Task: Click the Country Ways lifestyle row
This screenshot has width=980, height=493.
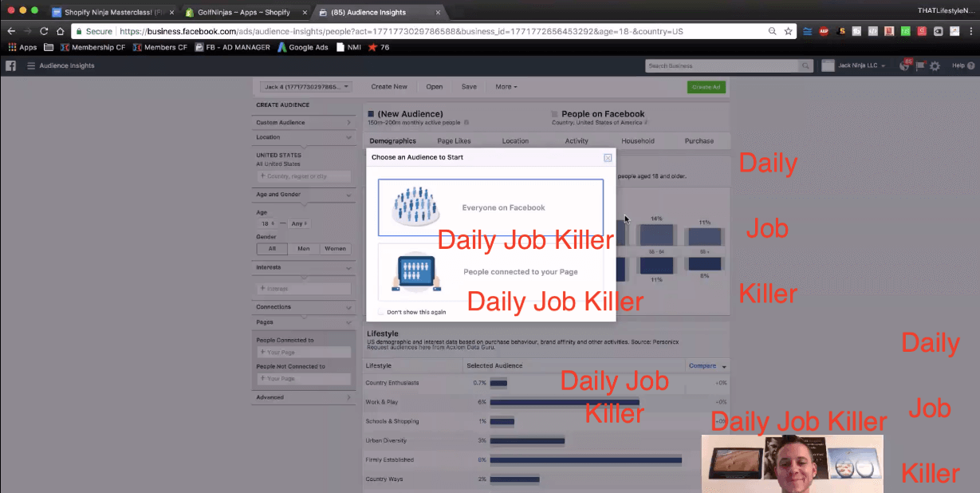Action: (546, 479)
